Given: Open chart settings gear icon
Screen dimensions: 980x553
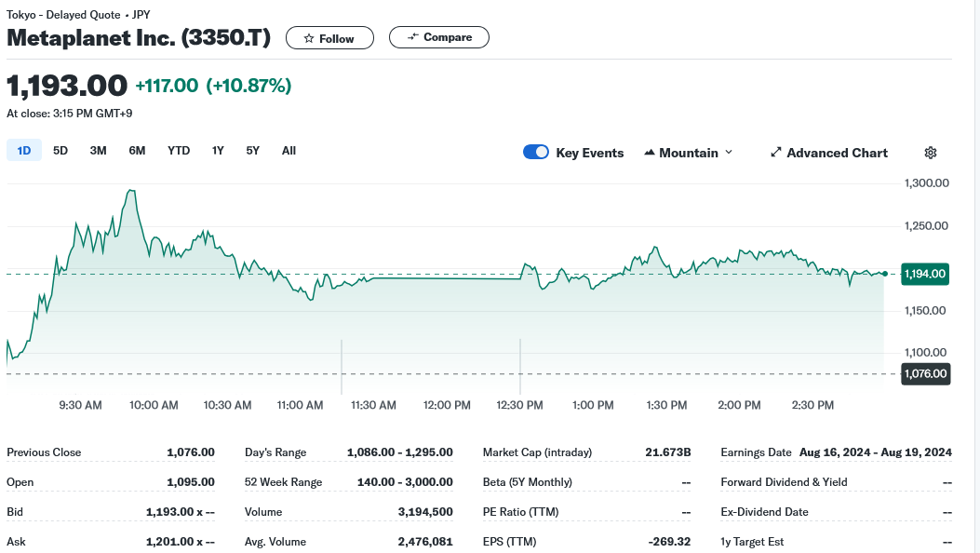Looking at the screenshot, I should pos(930,153).
